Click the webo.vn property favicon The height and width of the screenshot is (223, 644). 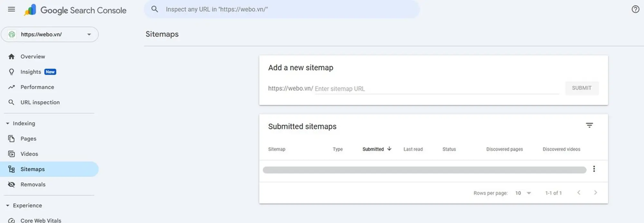click(12, 34)
